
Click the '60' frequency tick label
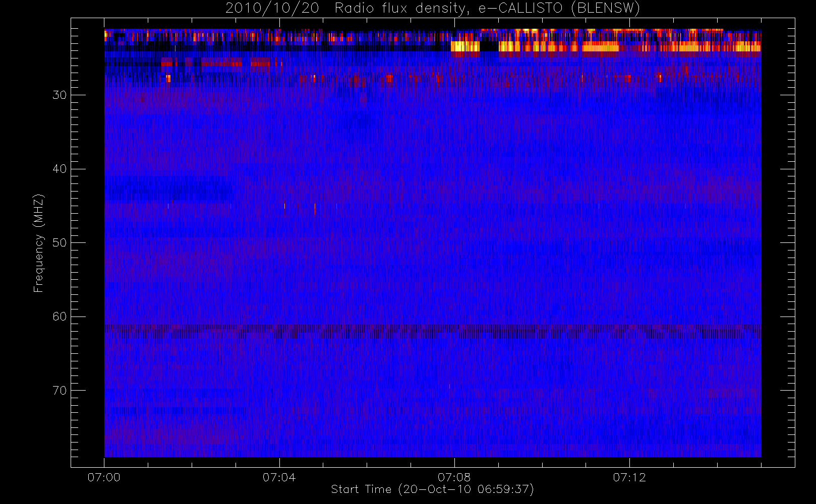(x=60, y=317)
